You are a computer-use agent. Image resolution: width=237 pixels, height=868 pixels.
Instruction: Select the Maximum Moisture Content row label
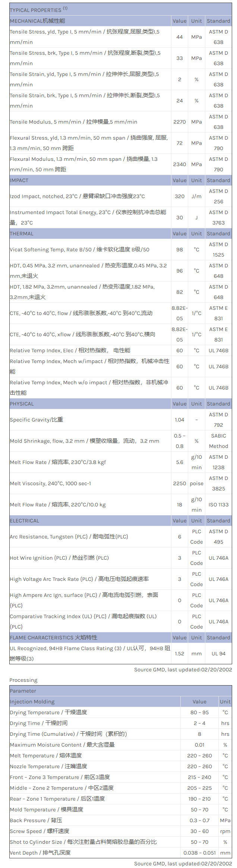click(x=62, y=745)
